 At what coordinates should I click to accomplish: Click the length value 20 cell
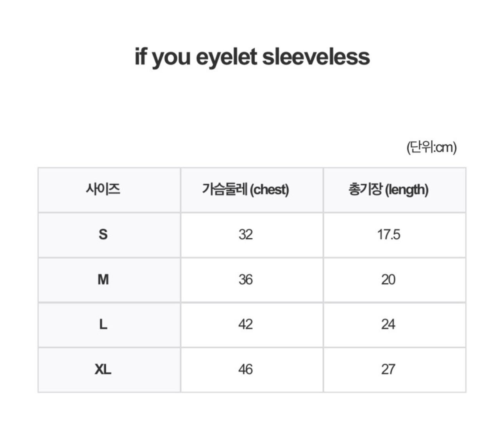tap(388, 280)
